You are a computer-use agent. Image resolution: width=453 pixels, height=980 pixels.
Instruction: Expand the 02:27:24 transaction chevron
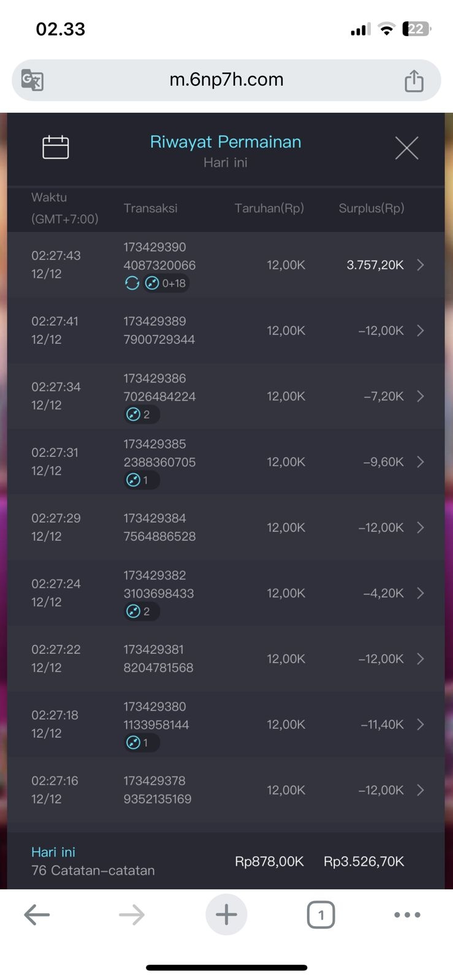421,593
